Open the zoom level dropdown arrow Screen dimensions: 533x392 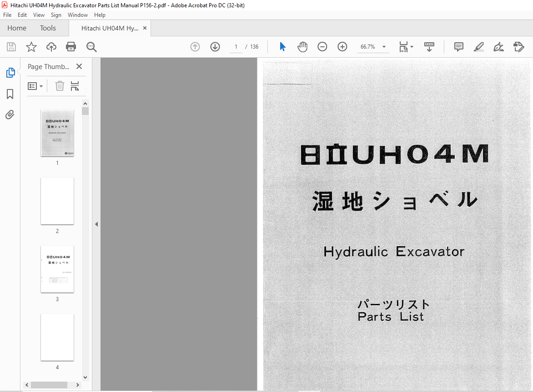click(x=384, y=47)
